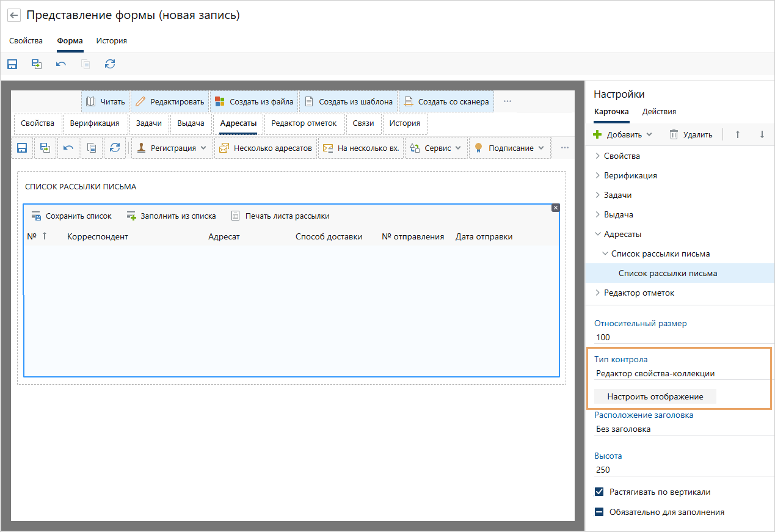Image resolution: width=775 pixels, height=532 pixels.
Task: Click Создать из шаблона
Action: (349, 101)
